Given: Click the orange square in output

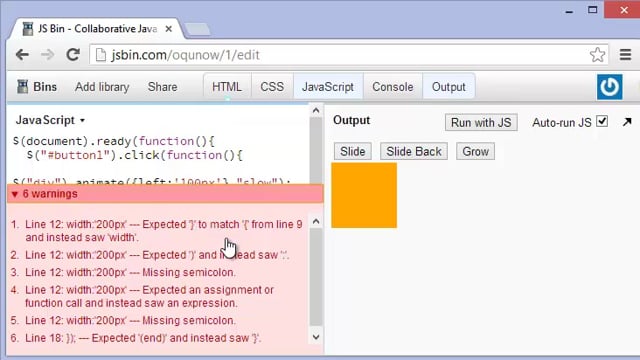Looking at the screenshot, I should 364,195.
